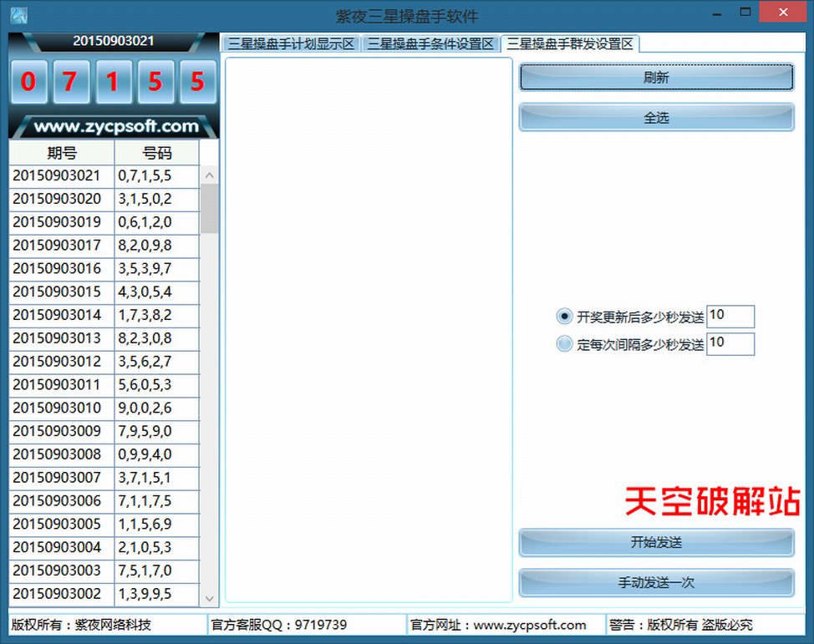Click the app logo in the title bar
Image resolution: width=814 pixels, height=644 pixels.
[17, 13]
